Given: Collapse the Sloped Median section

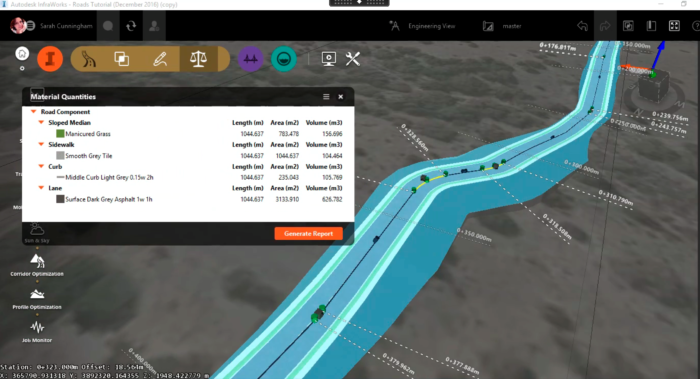Looking at the screenshot, I should (41, 122).
